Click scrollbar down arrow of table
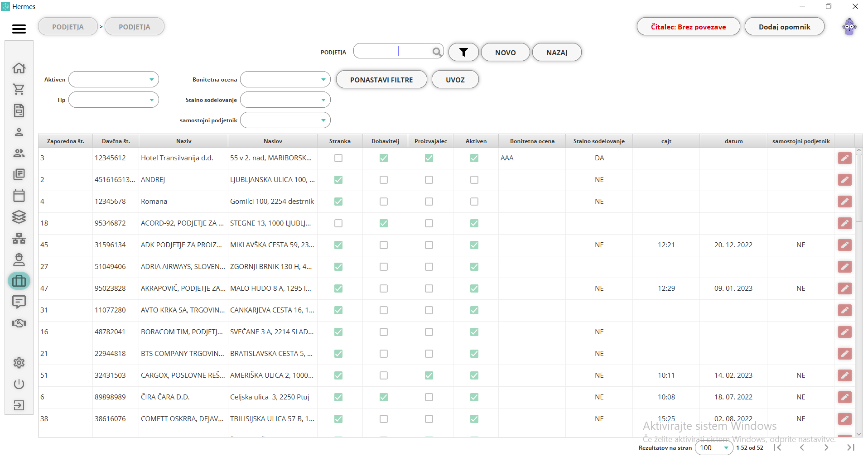The image size is (868, 466). 859,434
